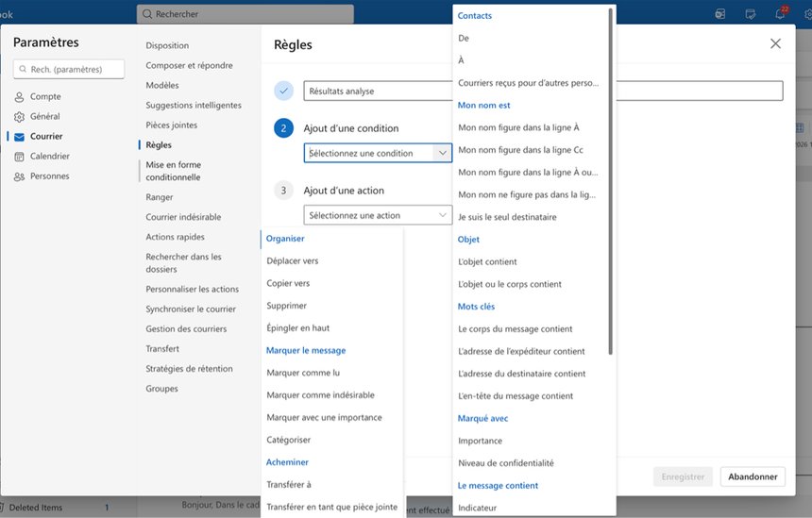The height and width of the screenshot is (518, 812).
Task: Select the Courrier envelope icon
Action: click(x=19, y=137)
